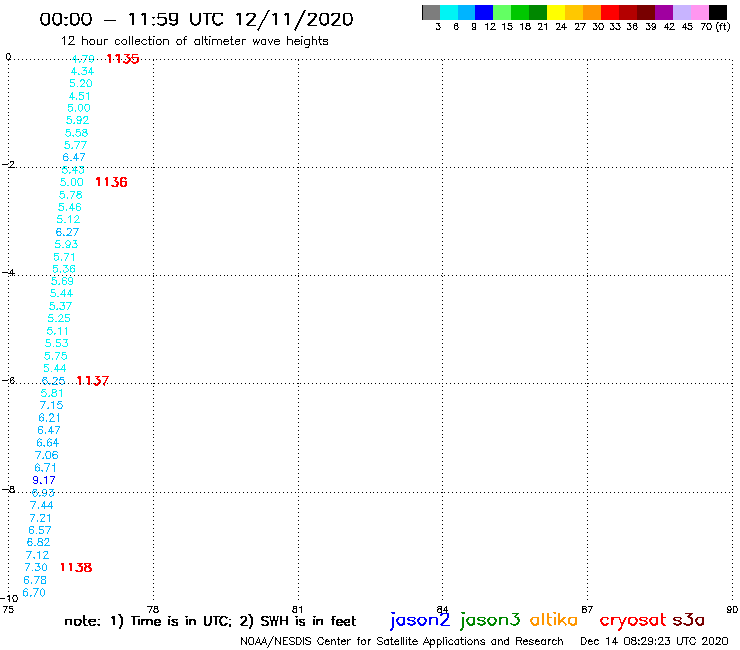Screen dimensions: 740x650
Task: Select the red 1137 time stamp
Action: [92, 380]
